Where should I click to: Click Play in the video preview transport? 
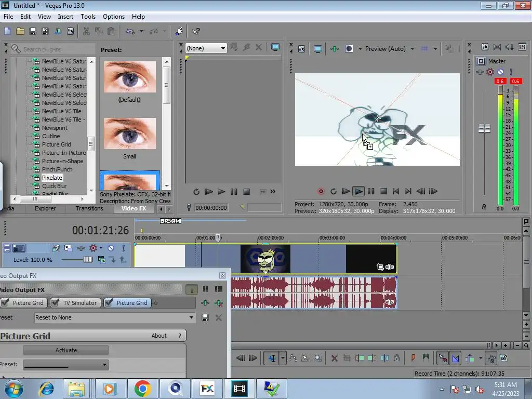(358, 191)
